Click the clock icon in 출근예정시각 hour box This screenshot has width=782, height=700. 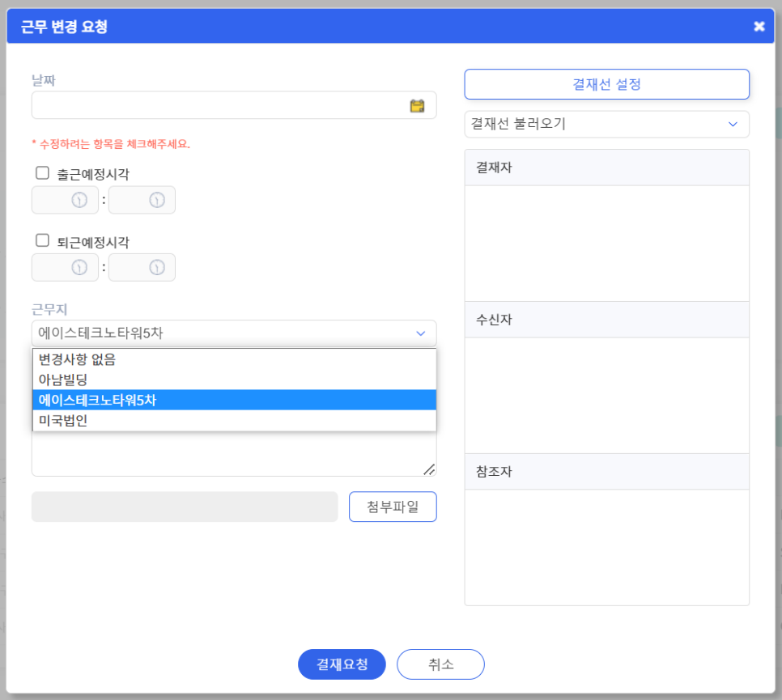[79, 200]
